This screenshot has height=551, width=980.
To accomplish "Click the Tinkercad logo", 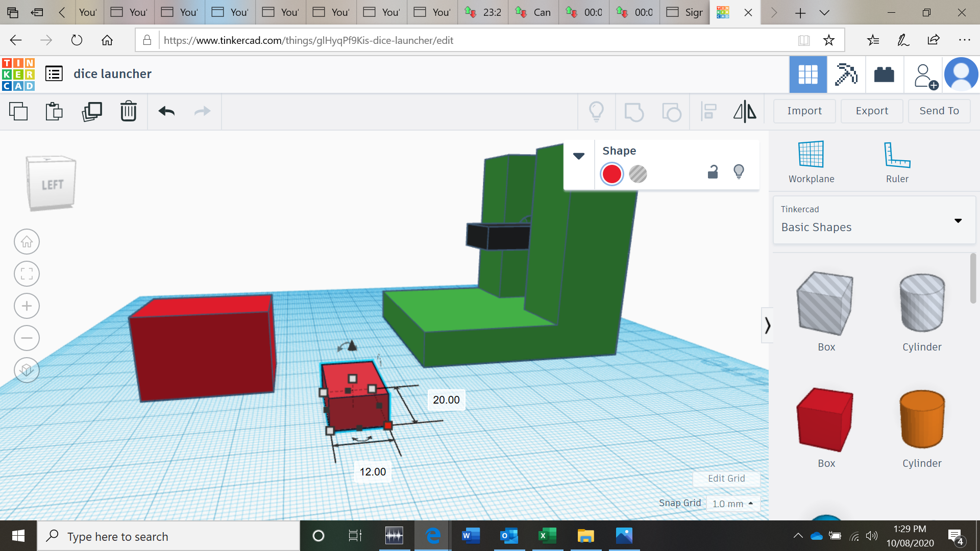I will point(18,74).
